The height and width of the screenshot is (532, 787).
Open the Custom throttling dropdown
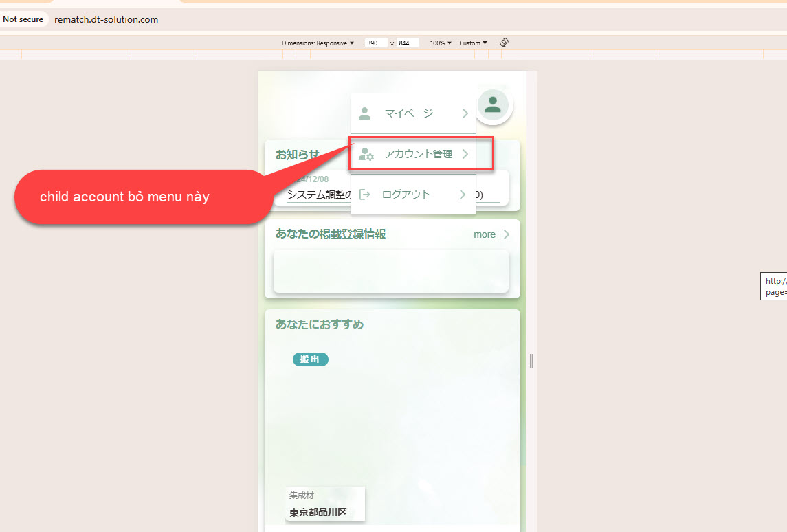click(473, 43)
